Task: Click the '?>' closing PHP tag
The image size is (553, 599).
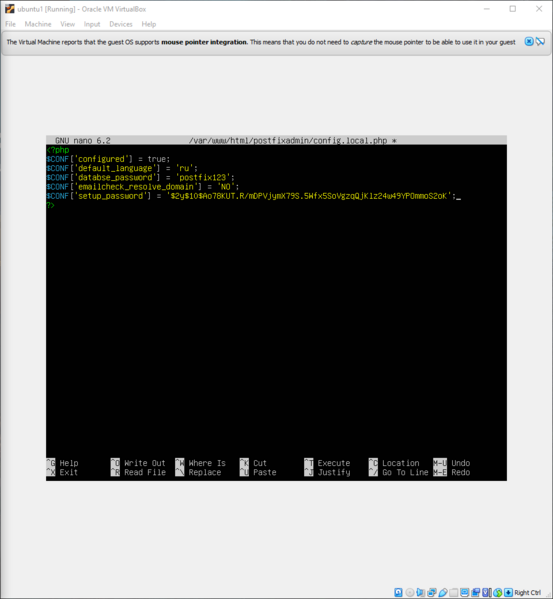Action: point(50,205)
